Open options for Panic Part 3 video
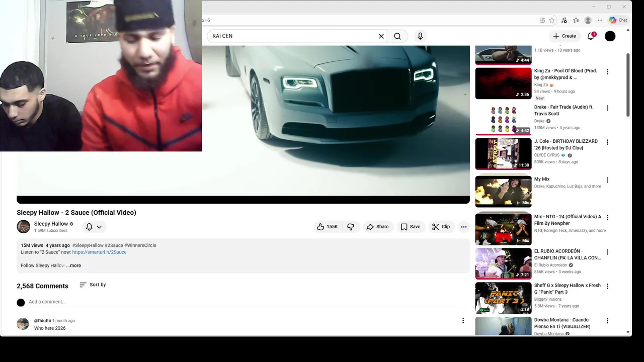 [x=607, y=287]
